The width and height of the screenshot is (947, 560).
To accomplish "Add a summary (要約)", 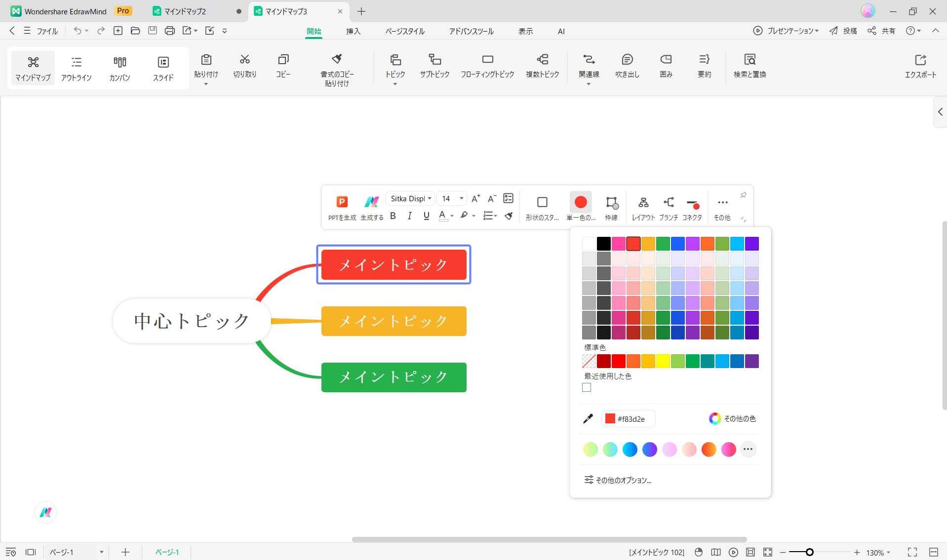I will [x=704, y=66].
